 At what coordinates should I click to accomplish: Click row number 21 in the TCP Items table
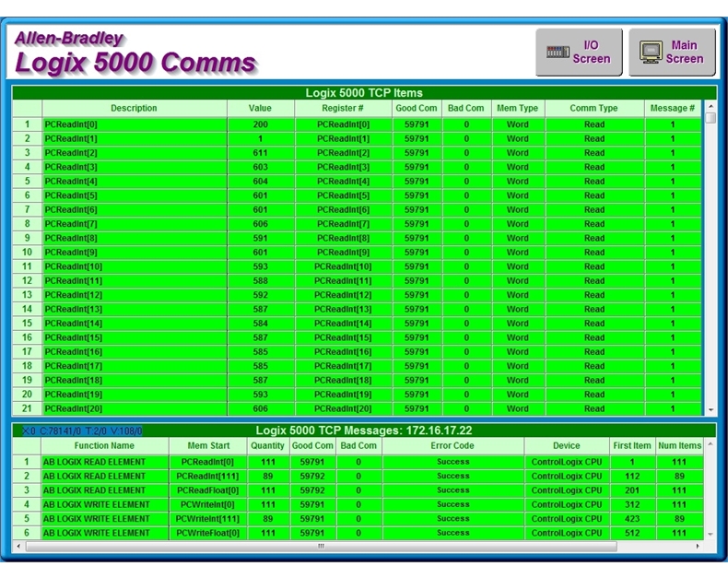28,409
